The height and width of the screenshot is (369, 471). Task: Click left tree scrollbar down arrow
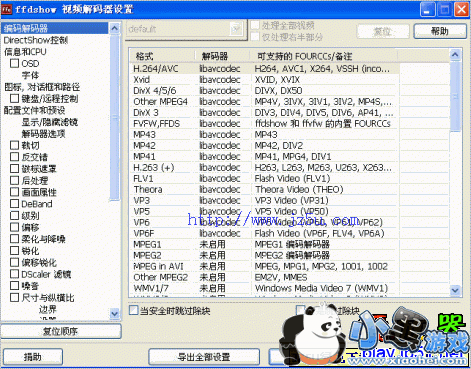114,313
